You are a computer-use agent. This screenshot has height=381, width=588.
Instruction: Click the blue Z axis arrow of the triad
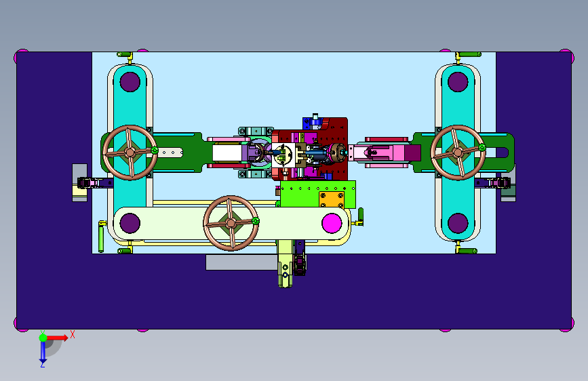43,353
